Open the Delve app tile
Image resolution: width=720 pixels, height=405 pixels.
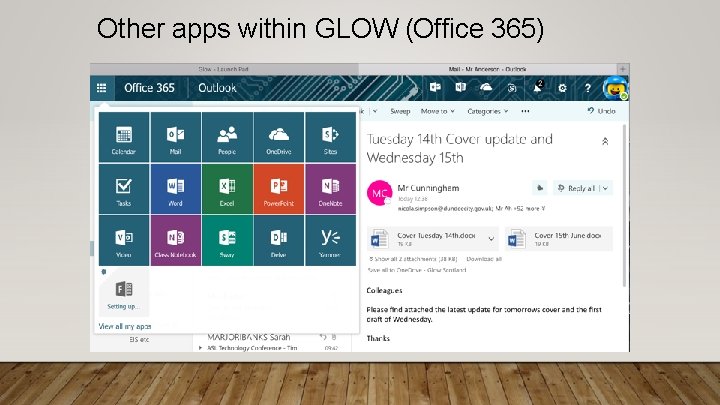(x=279, y=241)
